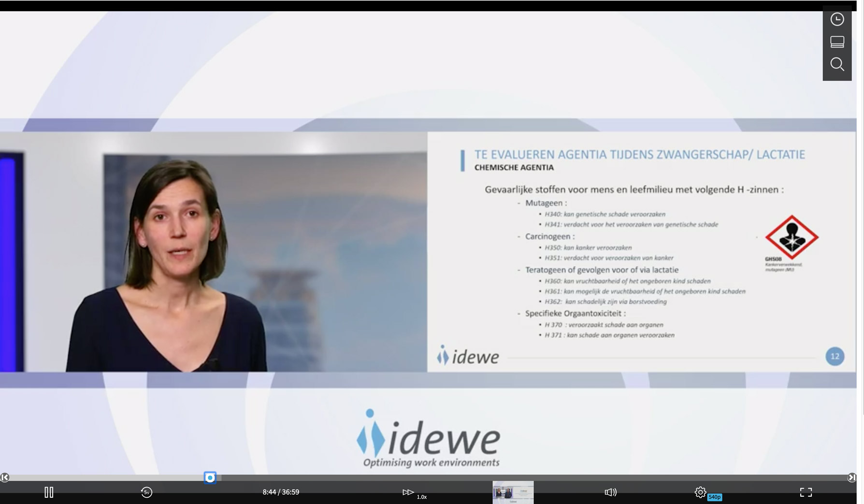Jump to the previous chapter
This screenshot has height=504, width=864.
(x=5, y=477)
